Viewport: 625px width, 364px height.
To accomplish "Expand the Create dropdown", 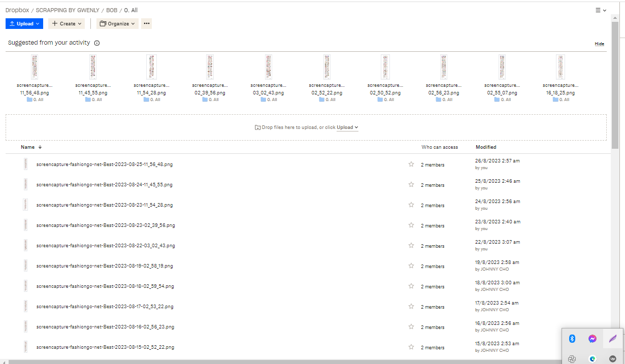I will (x=67, y=23).
